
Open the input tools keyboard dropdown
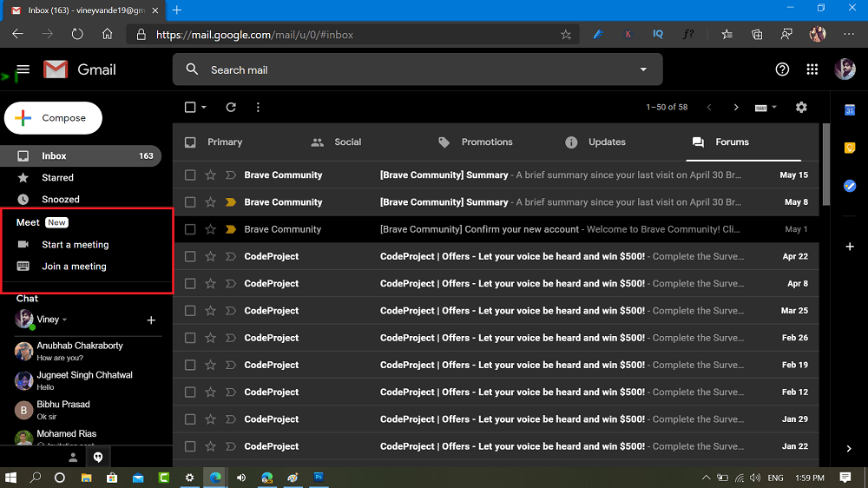pos(766,108)
